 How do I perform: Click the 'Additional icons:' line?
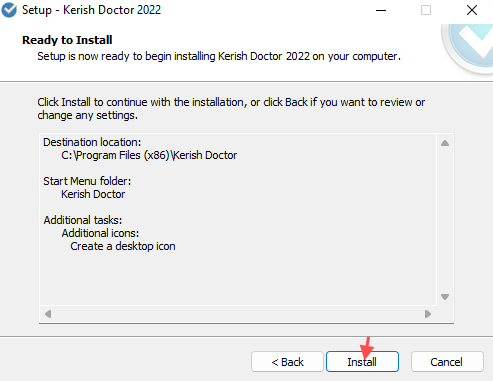(x=100, y=233)
